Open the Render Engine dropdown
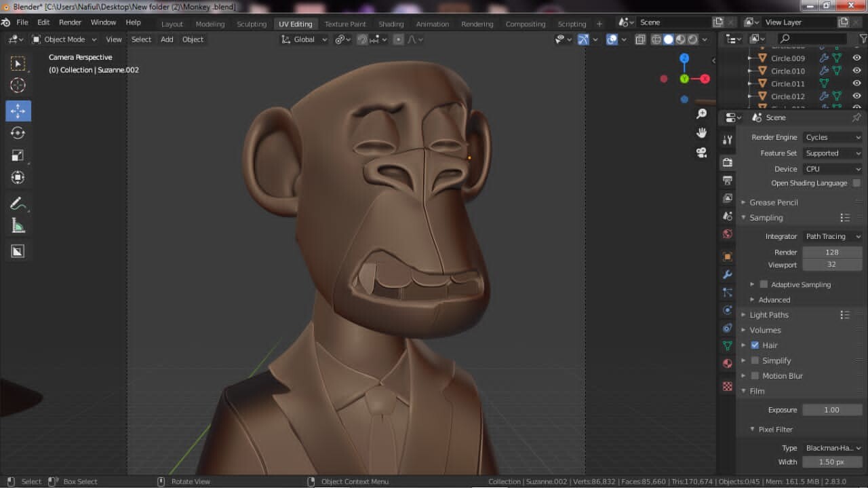This screenshot has width=868, height=488. click(833, 136)
